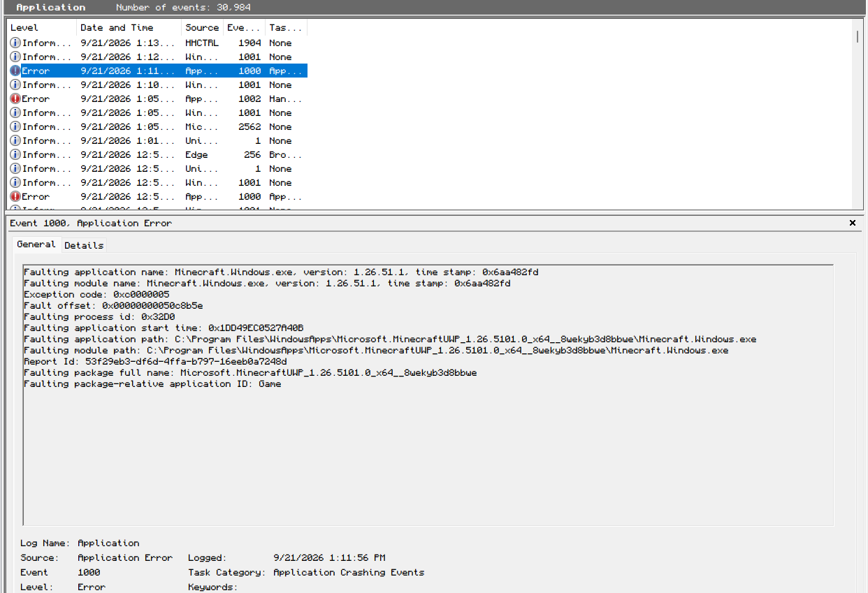
Task: Switch to the Details tab
Action: coord(84,245)
